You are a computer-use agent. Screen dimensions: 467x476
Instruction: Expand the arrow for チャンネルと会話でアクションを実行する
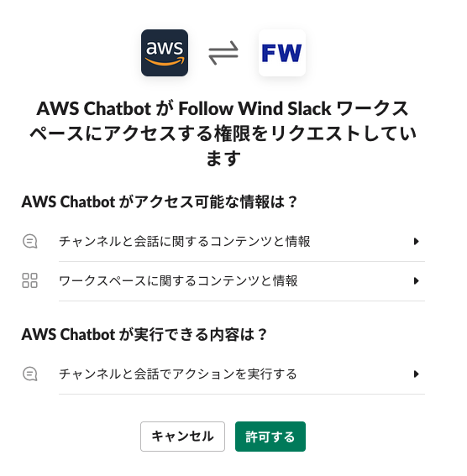(x=416, y=374)
